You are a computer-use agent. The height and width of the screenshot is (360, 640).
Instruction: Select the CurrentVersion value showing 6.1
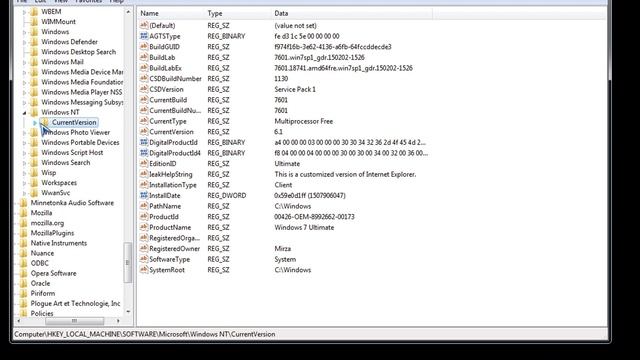171,132
